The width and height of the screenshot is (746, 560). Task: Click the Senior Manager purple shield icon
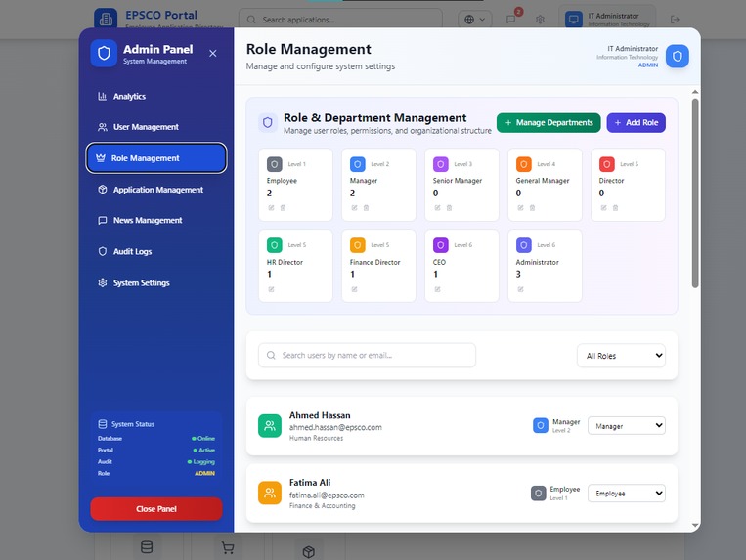(441, 164)
